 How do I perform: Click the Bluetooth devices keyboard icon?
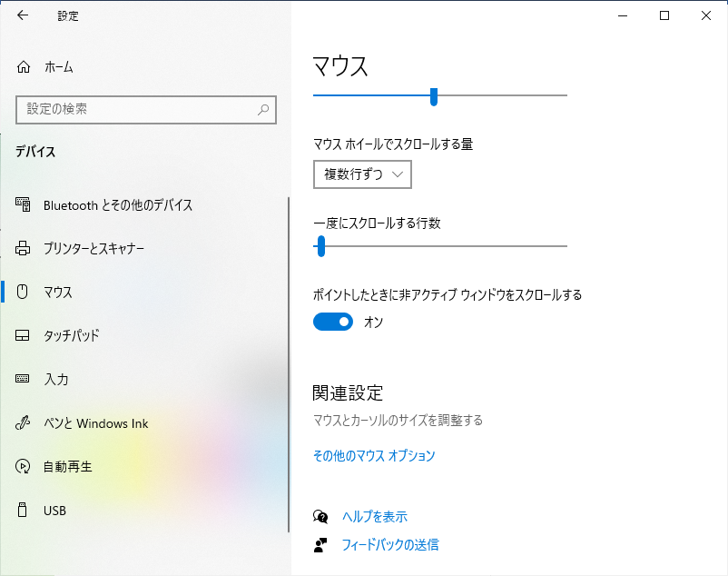[23, 204]
